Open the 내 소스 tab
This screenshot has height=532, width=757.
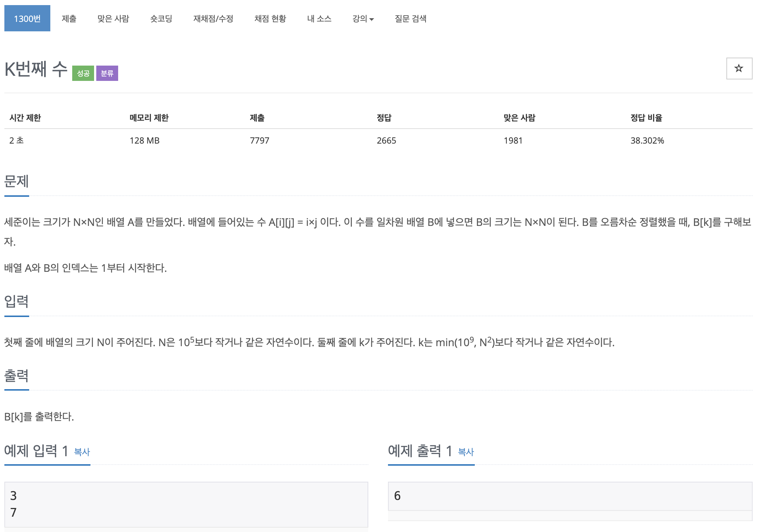319,19
